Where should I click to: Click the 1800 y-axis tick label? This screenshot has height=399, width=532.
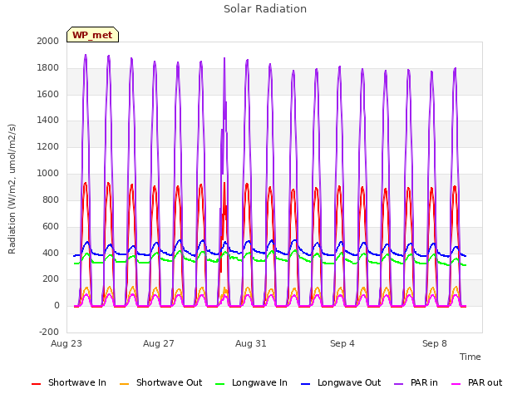pyautogui.click(x=48, y=68)
